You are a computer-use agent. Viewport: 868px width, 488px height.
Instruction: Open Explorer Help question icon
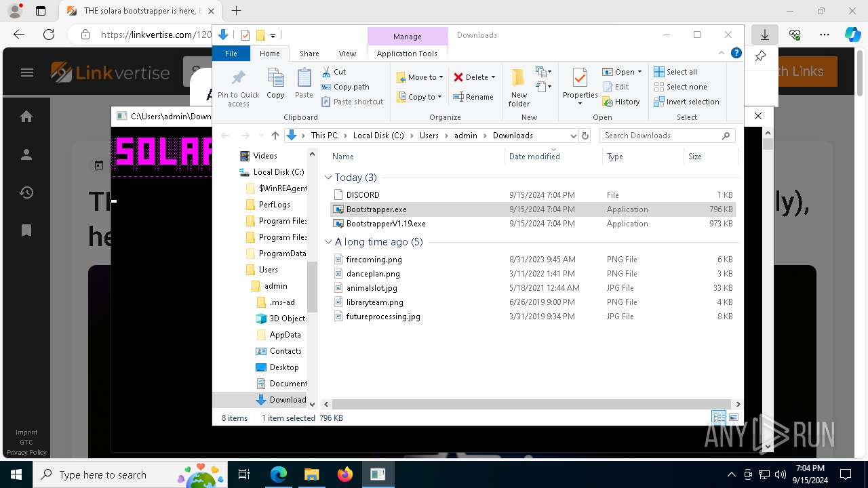[x=736, y=53]
